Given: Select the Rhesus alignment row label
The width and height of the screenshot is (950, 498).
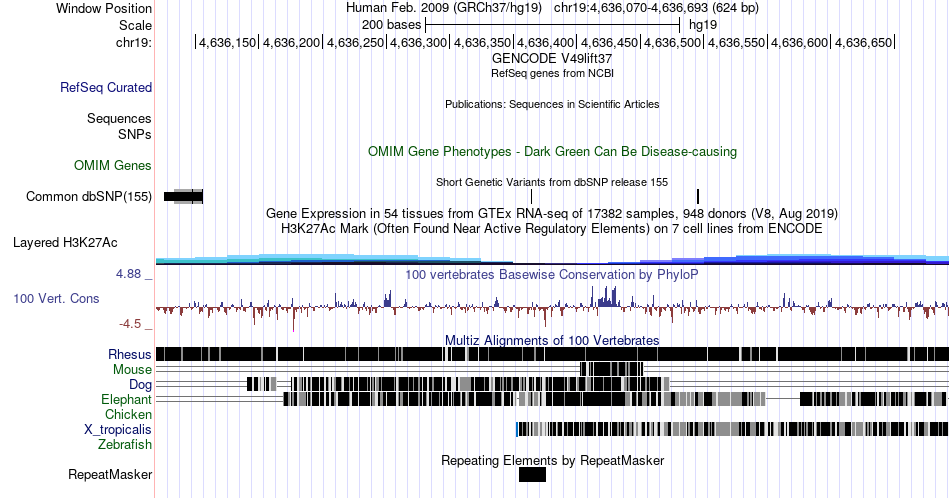Looking at the screenshot, I should (x=130, y=354).
